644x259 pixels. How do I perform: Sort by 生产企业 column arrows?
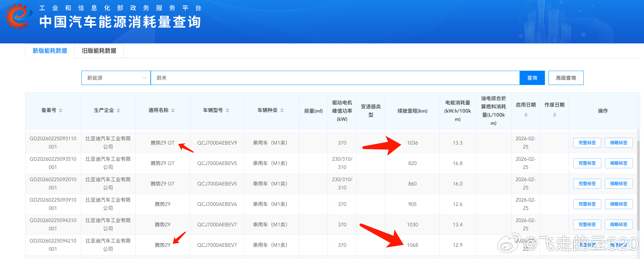tap(118, 110)
